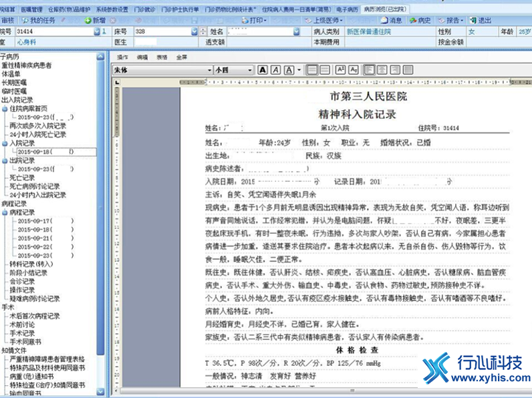Select 病重(危)通知书 in the tree
Screen dimensions: 532x398
[x=31, y=377]
